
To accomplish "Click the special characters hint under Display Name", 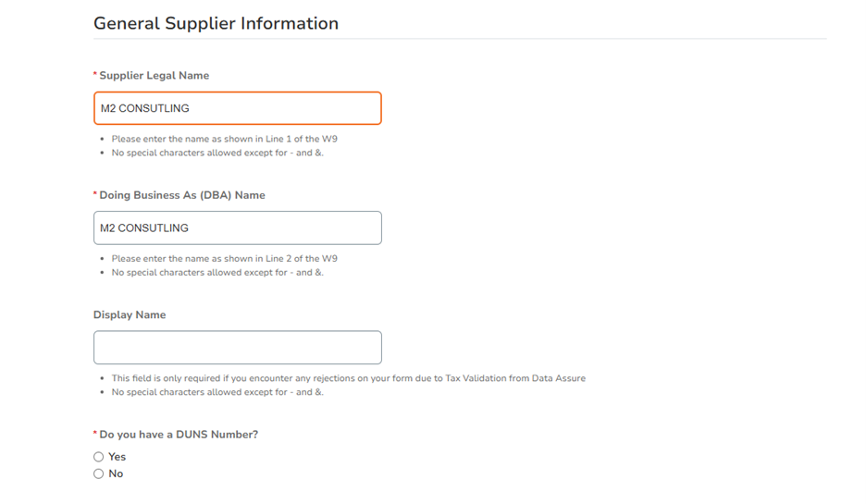I will [x=217, y=392].
